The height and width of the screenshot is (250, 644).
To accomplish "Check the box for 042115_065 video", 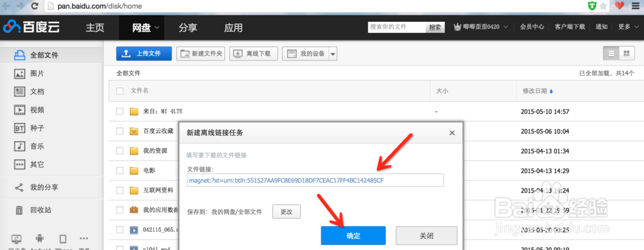I will point(120,230).
